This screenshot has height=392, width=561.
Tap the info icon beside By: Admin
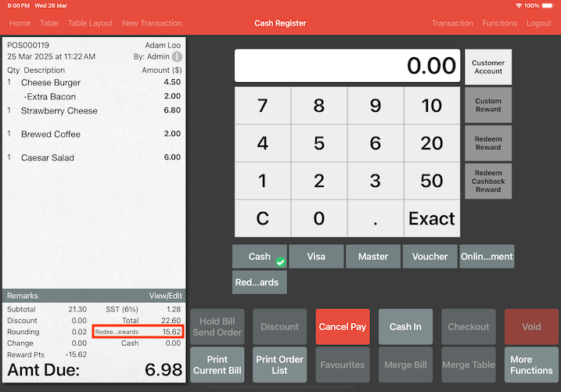(177, 56)
